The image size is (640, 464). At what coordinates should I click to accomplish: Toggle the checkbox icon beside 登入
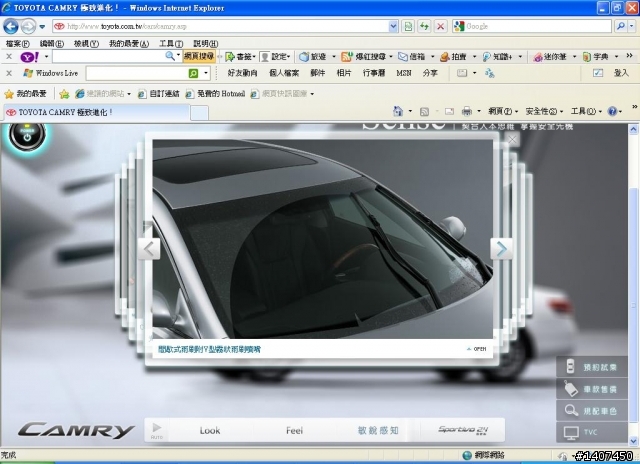[x=598, y=73]
